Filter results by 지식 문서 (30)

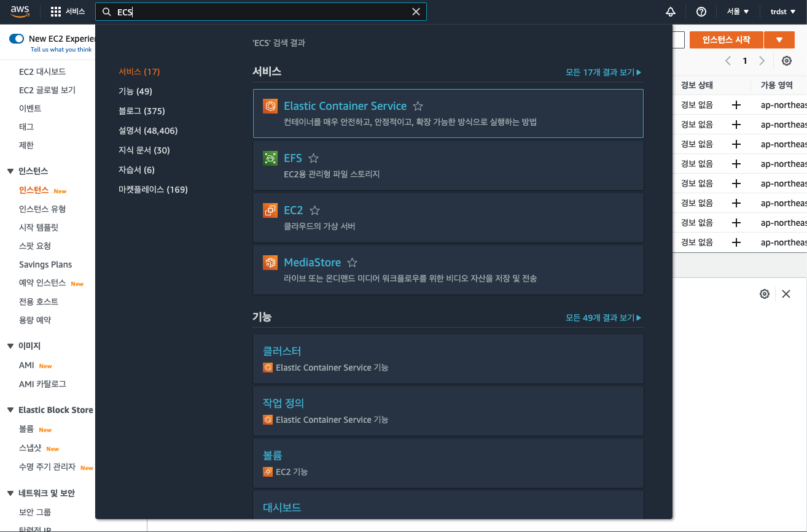coord(144,150)
